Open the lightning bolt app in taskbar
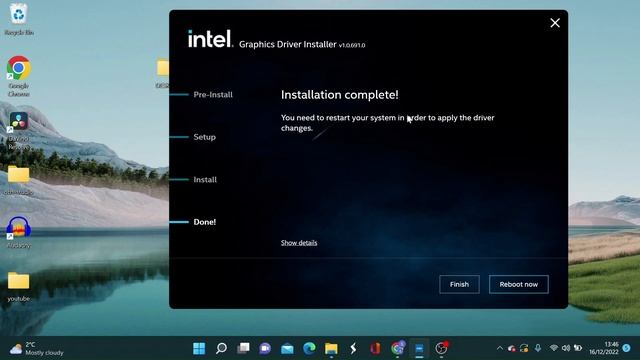640x360 pixels. (x=353, y=349)
